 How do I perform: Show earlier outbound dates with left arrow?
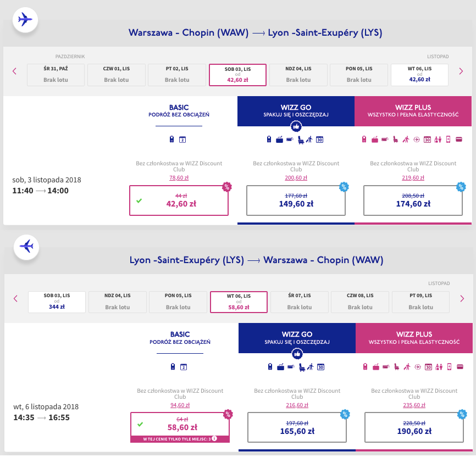[15, 71]
